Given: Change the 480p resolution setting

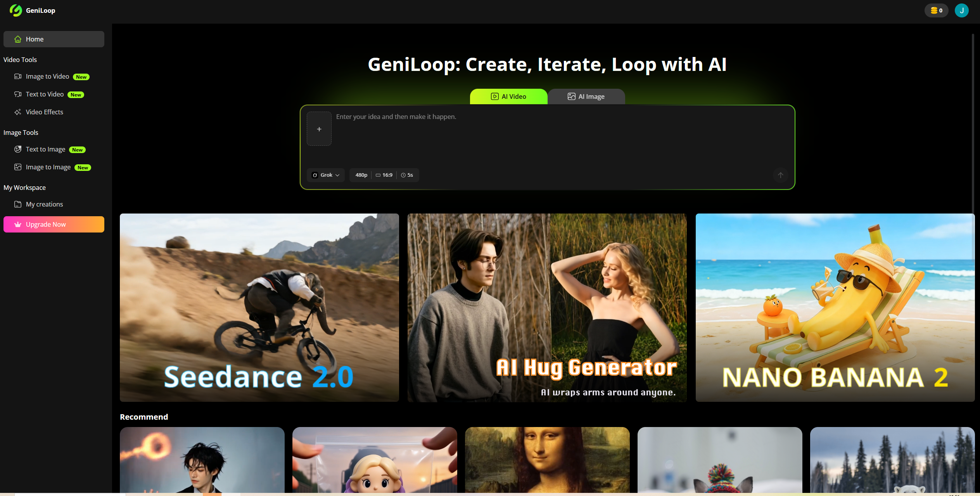Looking at the screenshot, I should coord(361,175).
